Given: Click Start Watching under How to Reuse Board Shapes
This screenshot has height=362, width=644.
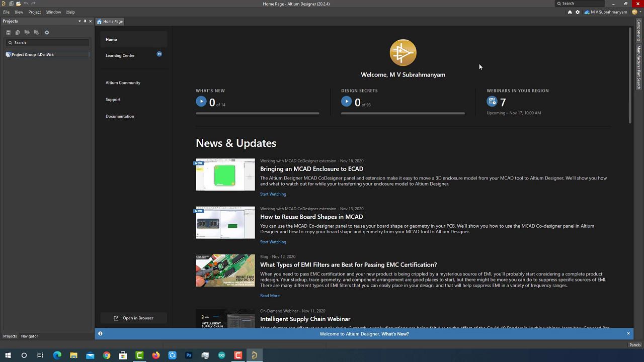Looking at the screenshot, I should point(273,242).
